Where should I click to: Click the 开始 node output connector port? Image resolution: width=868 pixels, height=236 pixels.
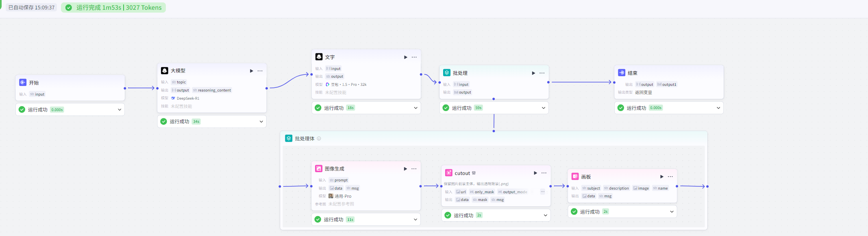tap(125, 88)
